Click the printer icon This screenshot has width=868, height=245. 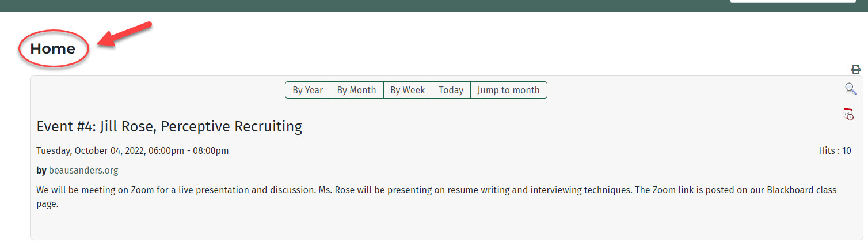[x=856, y=70]
